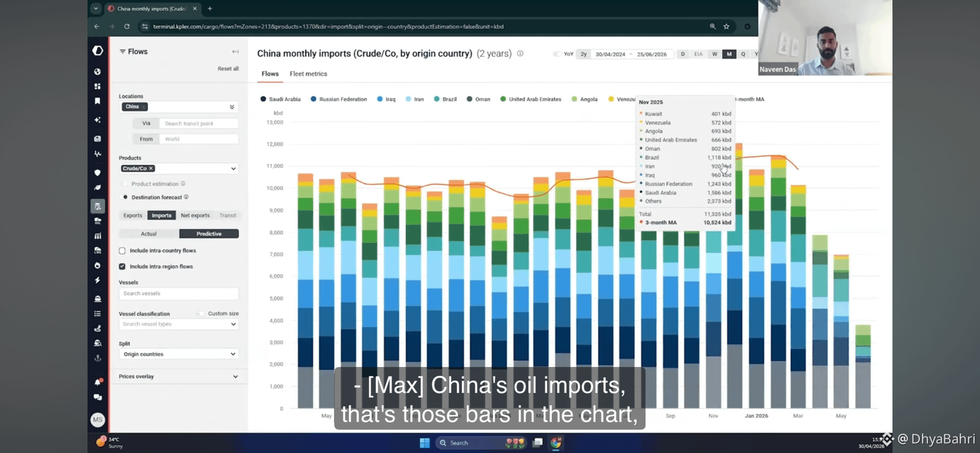Uncheck Include intra-region flows
The image size is (980, 453).
[122, 266]
